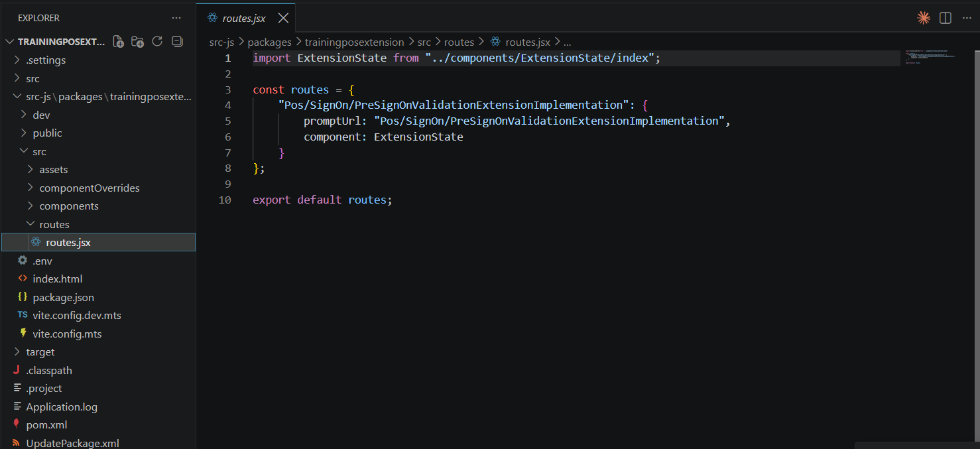Viewport: 980px width, 449px height.
Task: Click the braces icon beside package.json
Action: pos(23,297)
